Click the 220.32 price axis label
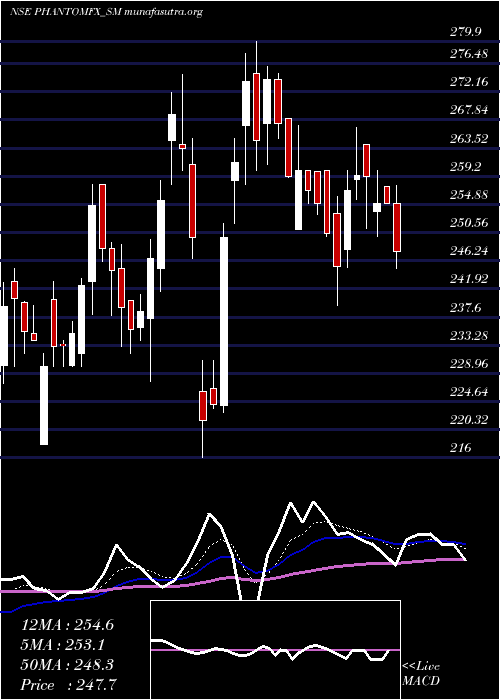The image size is (500, 700). pos(470,420)
